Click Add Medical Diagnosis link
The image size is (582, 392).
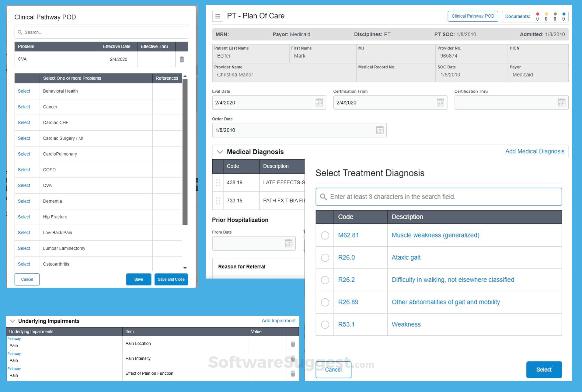[534, 151]
